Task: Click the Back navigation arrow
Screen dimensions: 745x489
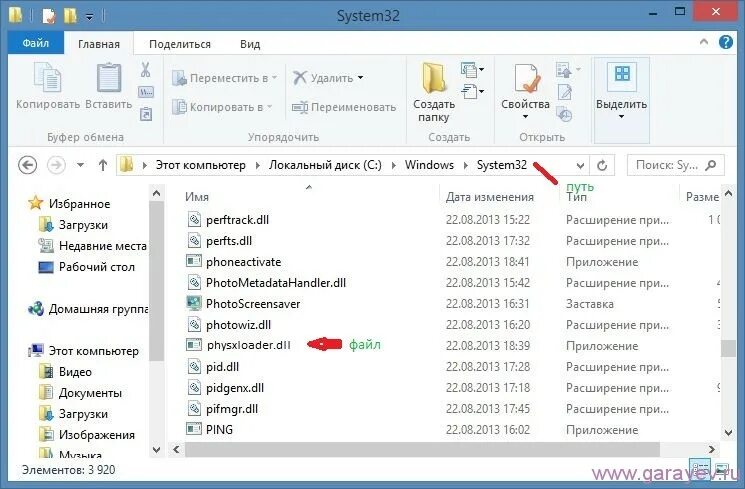Action: pos(28,165)
